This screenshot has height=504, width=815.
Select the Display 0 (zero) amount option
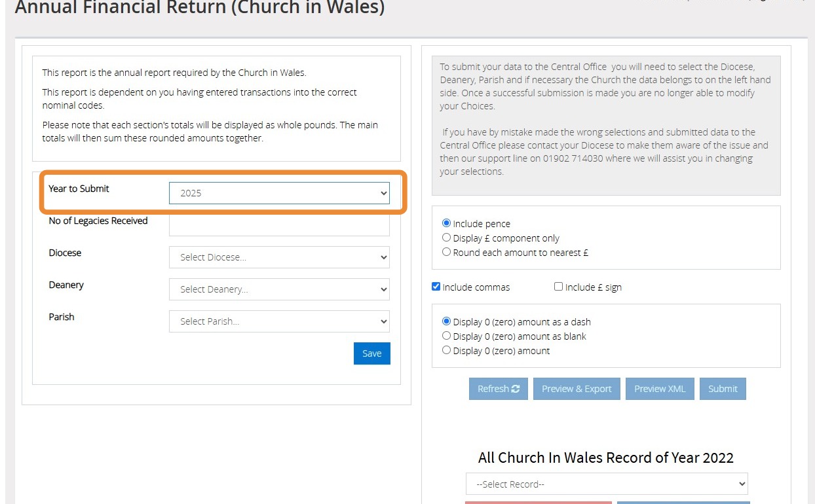pos(447,350)
